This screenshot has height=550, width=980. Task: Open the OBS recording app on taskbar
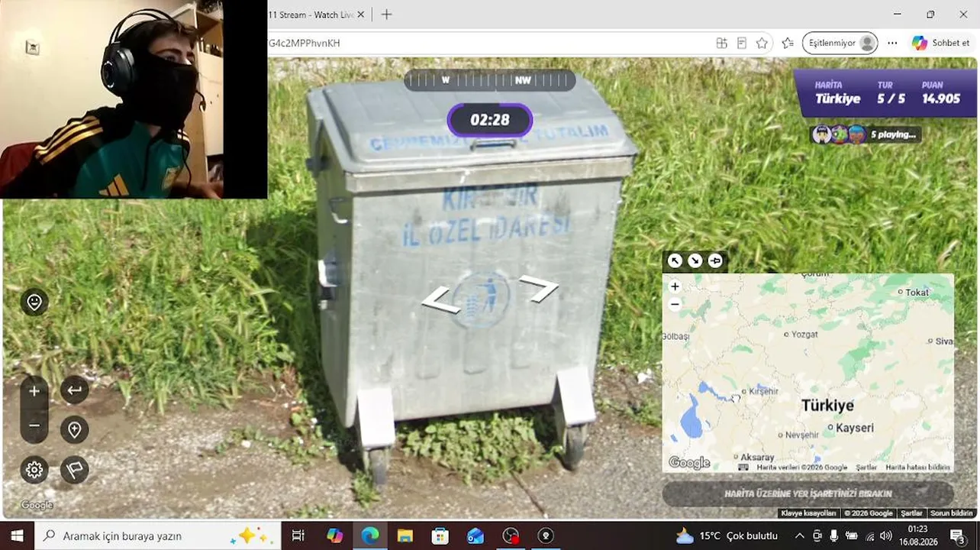(511, 536)
